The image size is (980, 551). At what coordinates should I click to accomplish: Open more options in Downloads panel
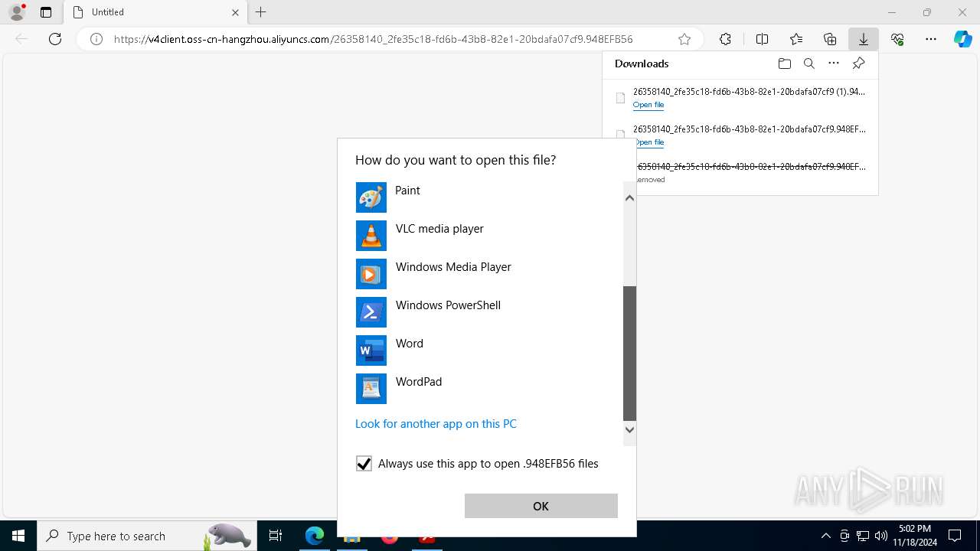point(834,64)
